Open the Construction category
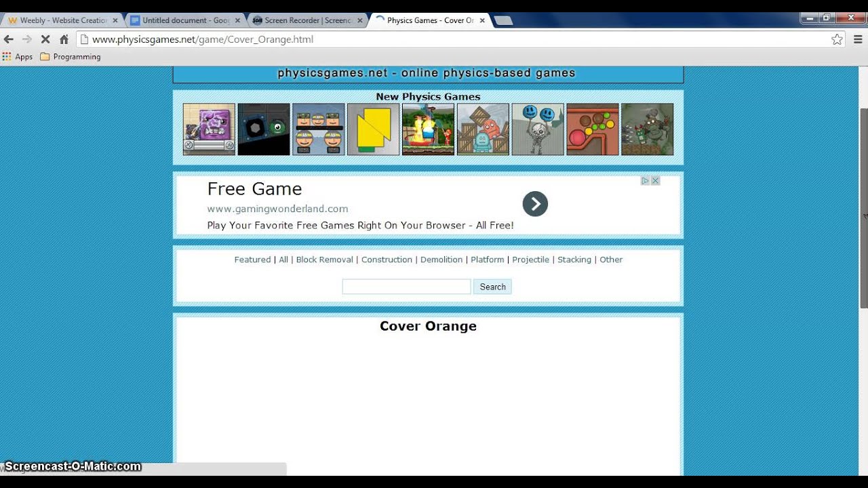The width and height of the screenshot is (868, 488). click(x=387, y=260)
